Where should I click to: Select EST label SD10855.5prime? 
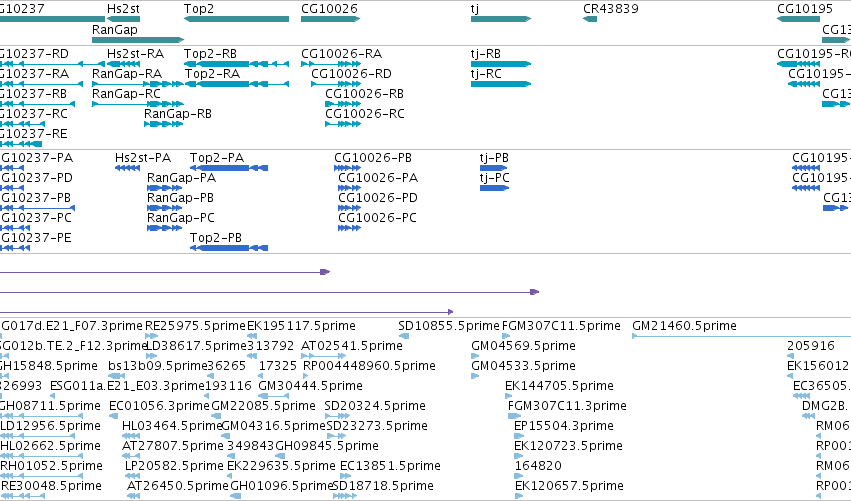click(449, 326)
